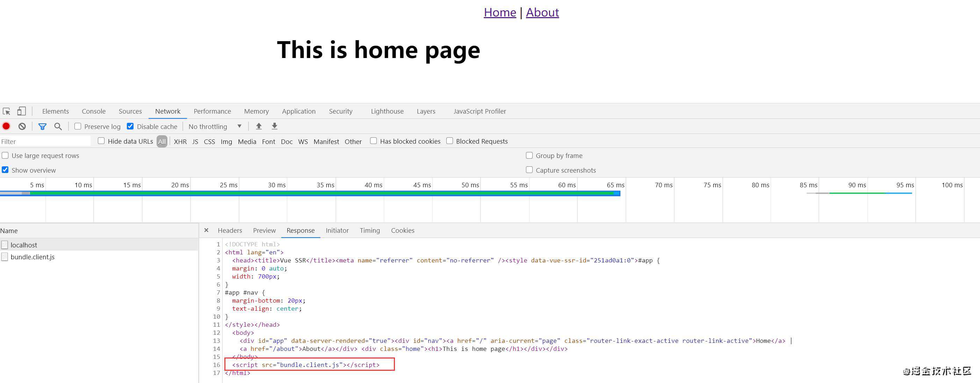
Task: Open the Performance panel tab
Action: (212, 111)
